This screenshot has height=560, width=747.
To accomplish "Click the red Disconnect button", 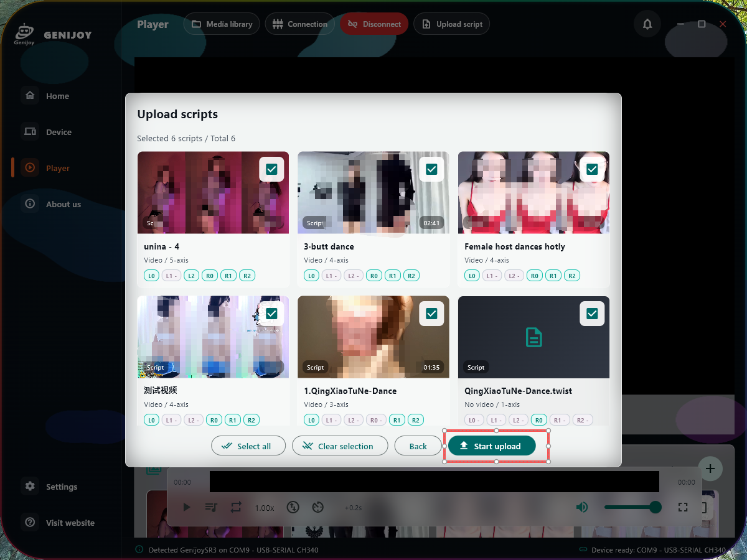I will [374, 24].
